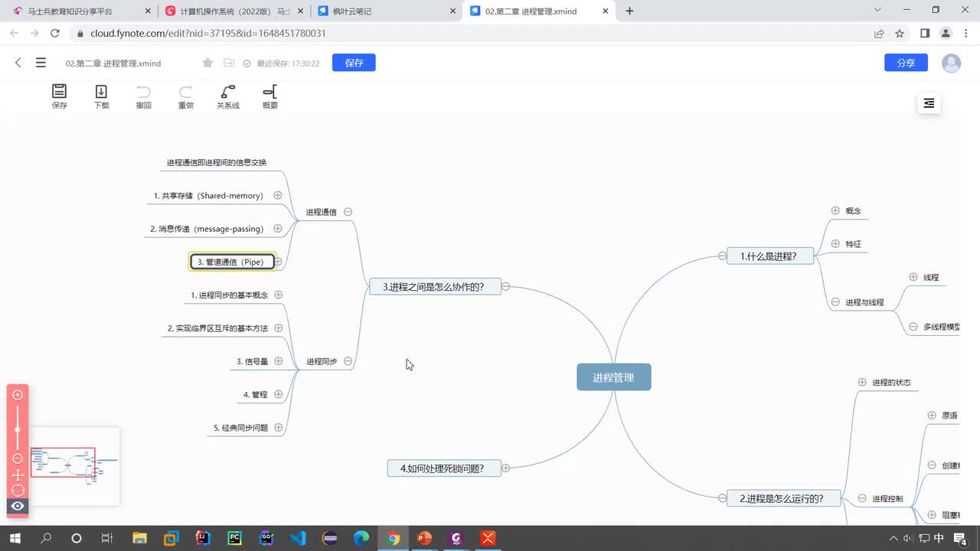Expand 3. 管道通信 (Pipe) node
This screenshot has height=551, width=980.
279,262
